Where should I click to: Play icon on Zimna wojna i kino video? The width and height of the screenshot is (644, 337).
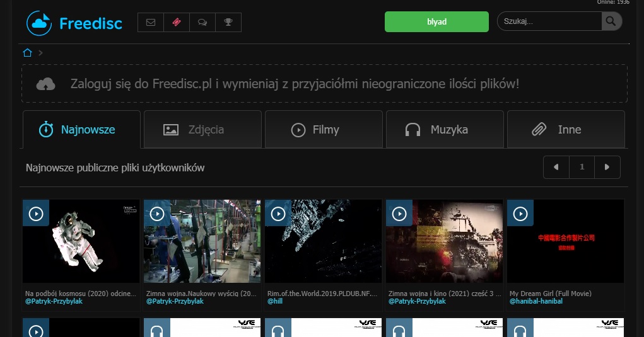pos(399,214)
